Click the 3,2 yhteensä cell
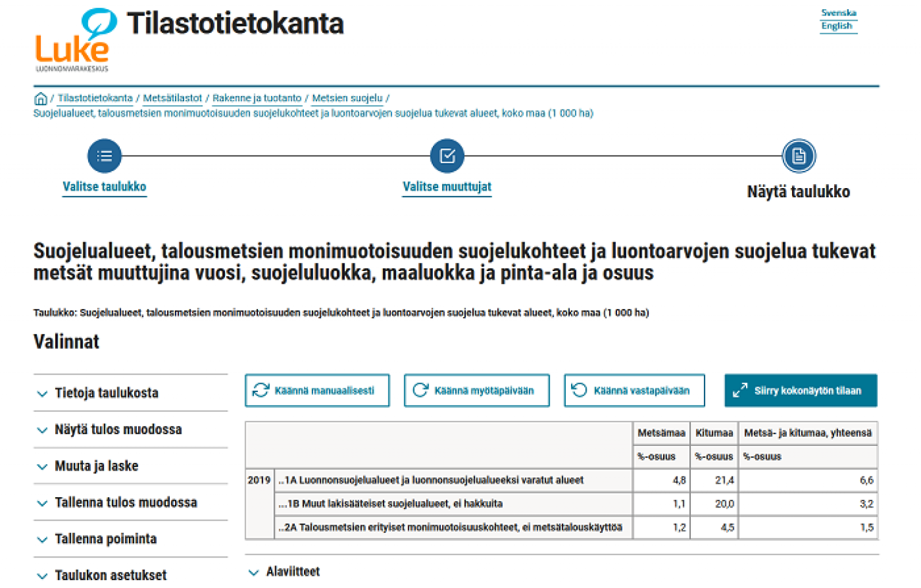This screenshot has height=588, width=921. click(808, 504)
